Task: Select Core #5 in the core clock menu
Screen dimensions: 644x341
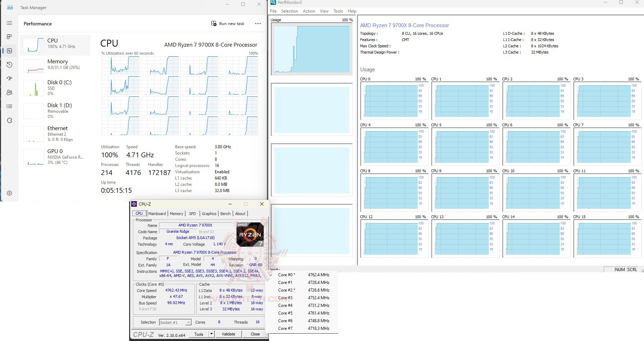Action: (301, 313)
